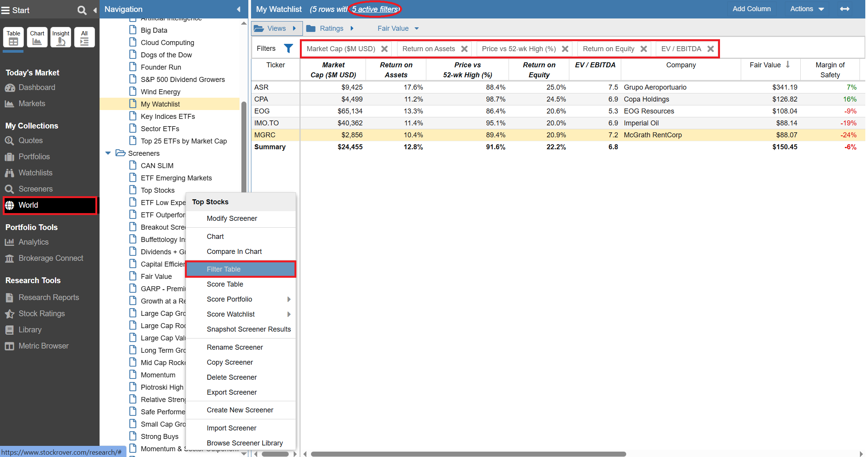The width and height of the screenshot is (868, 457).
Task: Select World in sidebar
Action: point(50,205)
